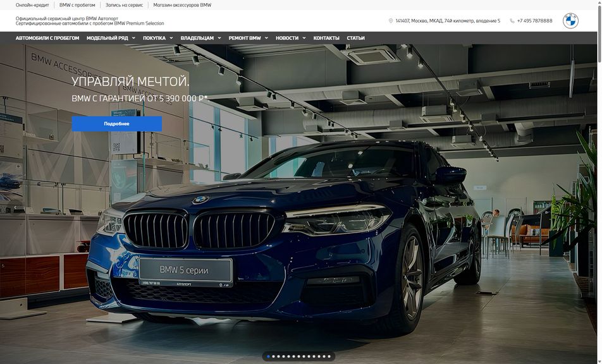Call the +7 495 7878888 phone number
The width and height of the screenshot is (602, 364).
pos(534,21)
